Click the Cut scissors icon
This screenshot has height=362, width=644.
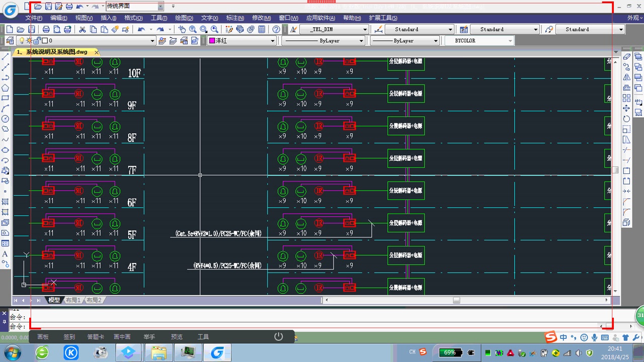pyautogui.click(x=82, y=29)
